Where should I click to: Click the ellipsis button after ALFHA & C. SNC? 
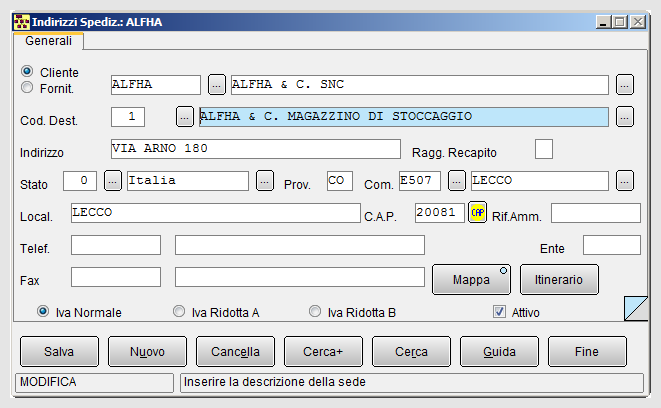pos(625,85)
